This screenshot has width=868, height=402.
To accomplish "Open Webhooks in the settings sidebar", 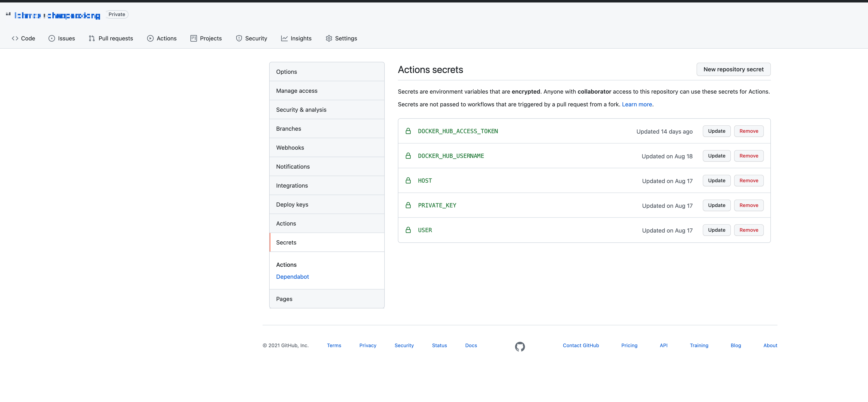I will click(x=290, y=147).
